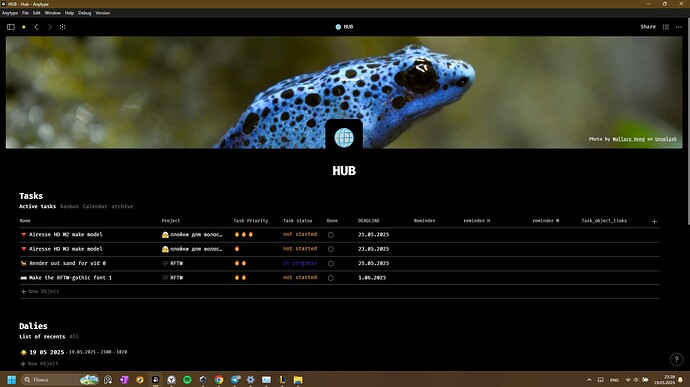Mark Render out sand task done

pyautogui.click(x=330, y=264)
